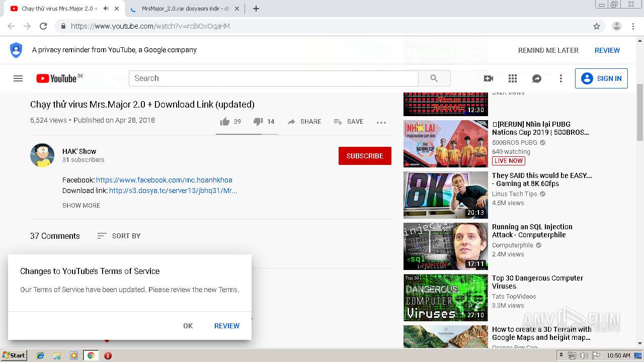Close the Chạy thử virus tab
This screenshot has width=644, height=362.
click(117, 9)
